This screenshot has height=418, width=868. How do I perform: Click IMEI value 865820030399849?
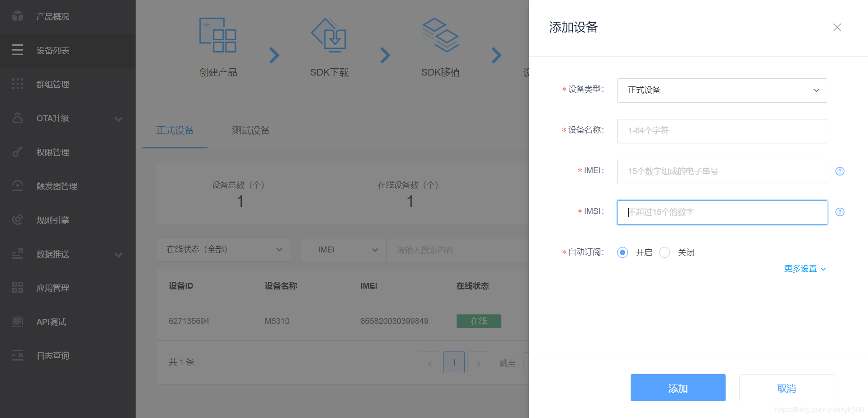point(394,321)
